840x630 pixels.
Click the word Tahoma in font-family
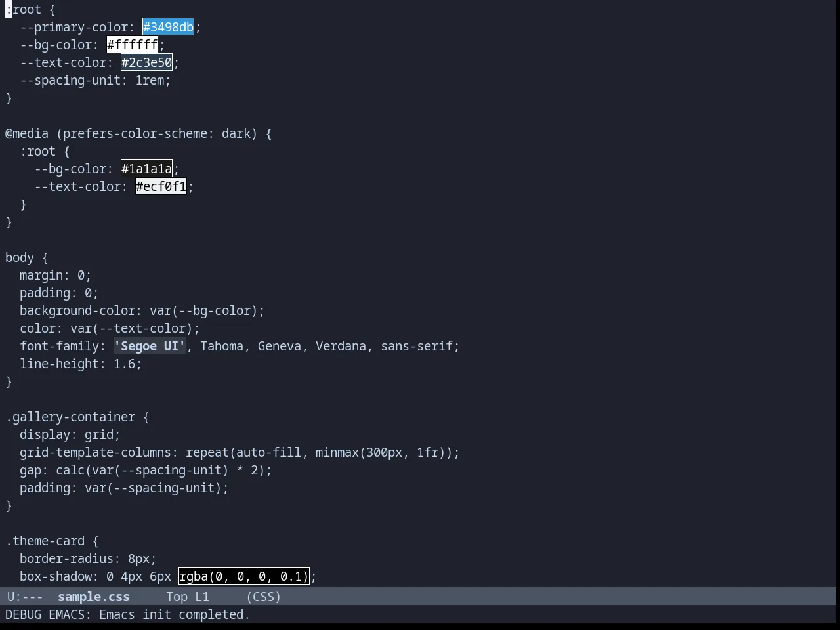pos(222,346)
